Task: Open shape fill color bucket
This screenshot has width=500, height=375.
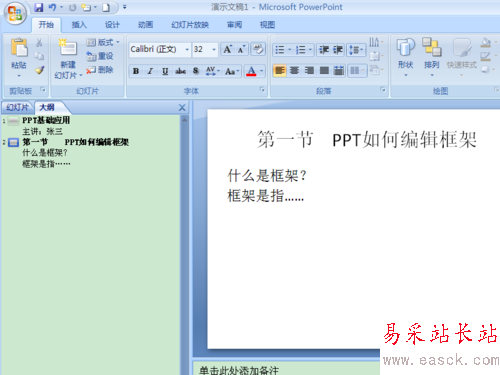Action: [486, 42]
